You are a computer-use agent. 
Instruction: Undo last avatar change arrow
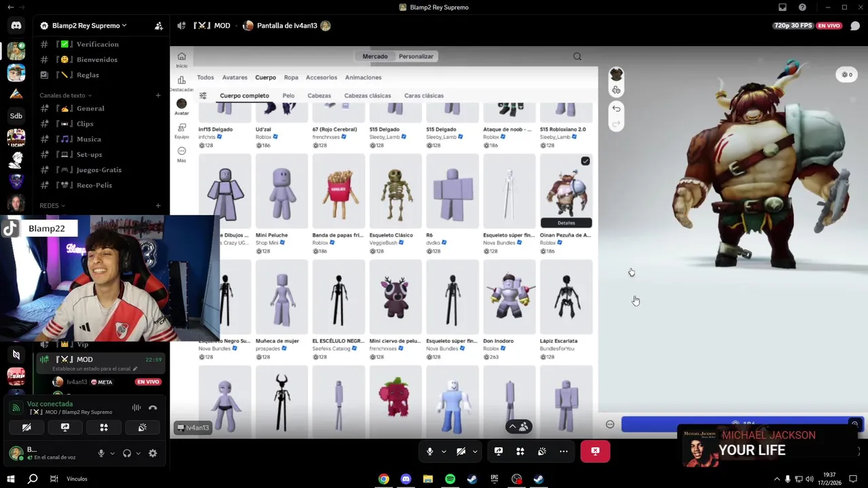[x=616, y=108]
